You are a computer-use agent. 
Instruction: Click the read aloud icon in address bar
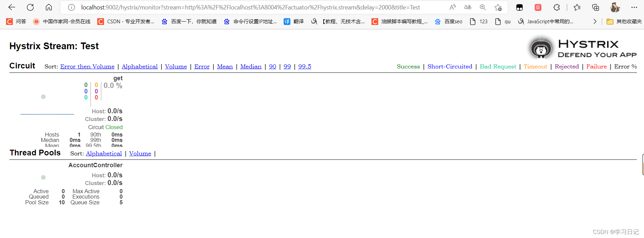(x=453, y=7)
